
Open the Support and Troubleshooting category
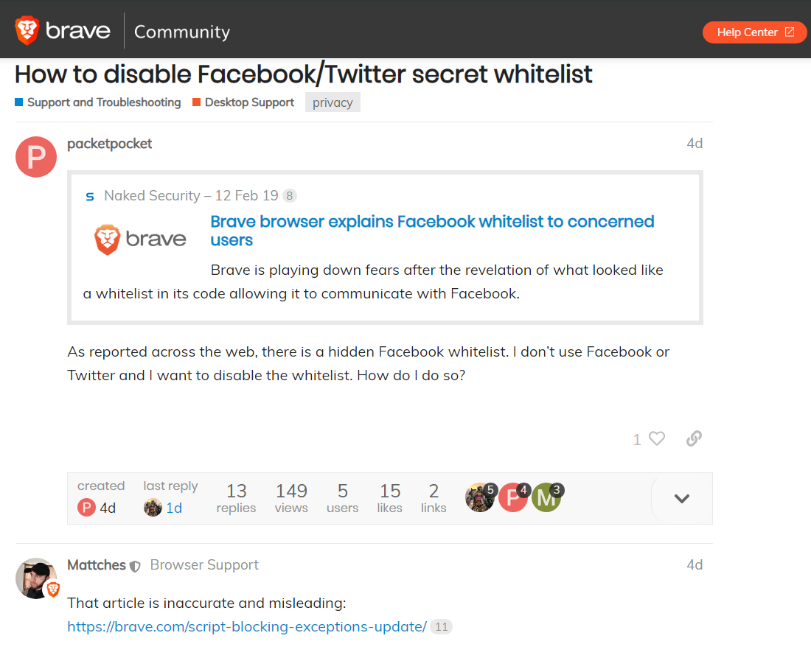coord(103,102)
